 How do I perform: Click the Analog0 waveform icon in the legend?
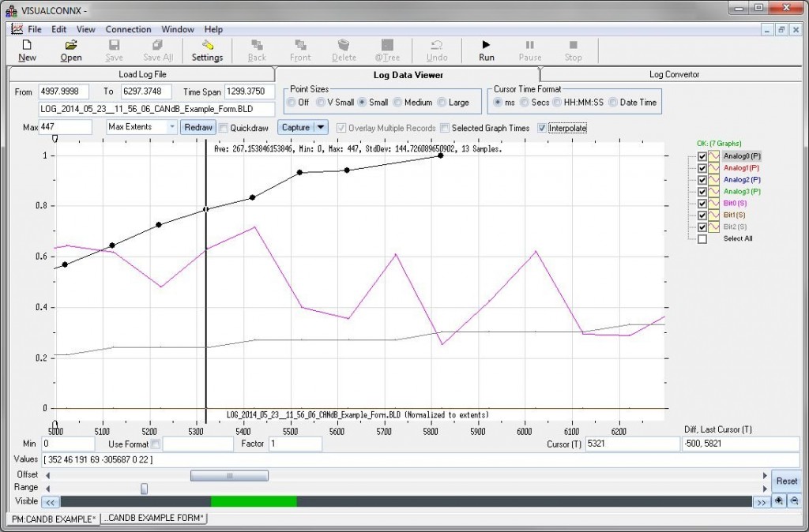click(x=715, y=155)
